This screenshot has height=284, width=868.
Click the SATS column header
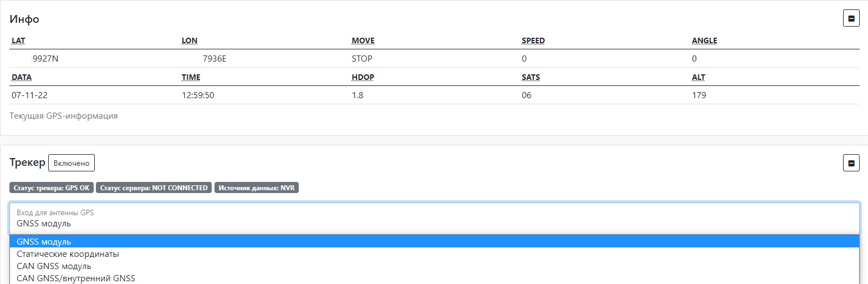pos(530,77)
